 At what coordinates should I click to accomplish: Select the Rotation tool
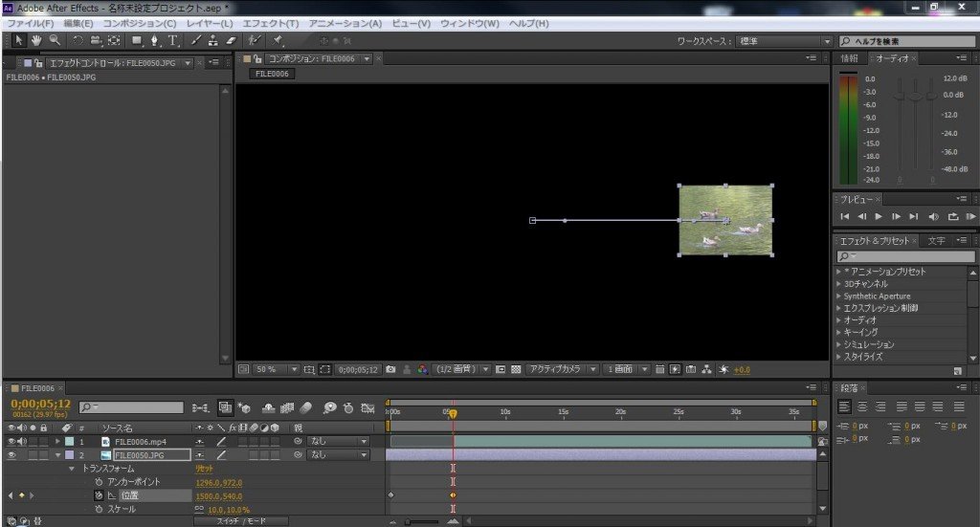(x=78, y=40)
